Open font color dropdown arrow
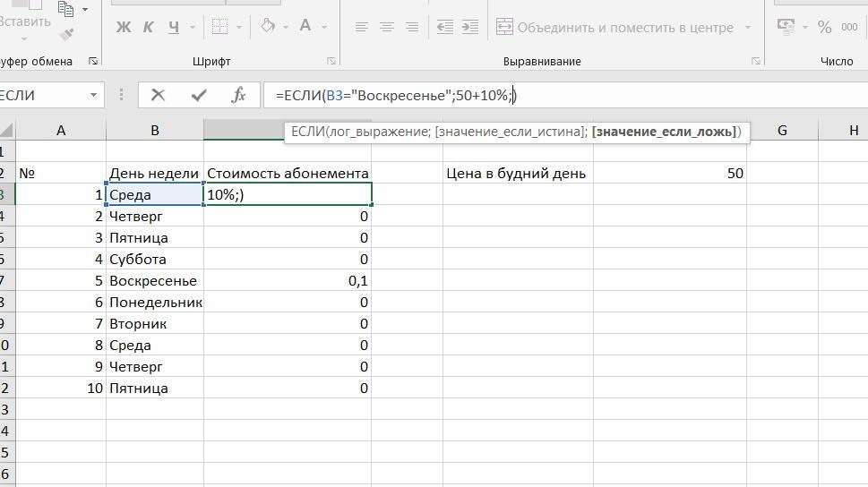 pos(324,27)
